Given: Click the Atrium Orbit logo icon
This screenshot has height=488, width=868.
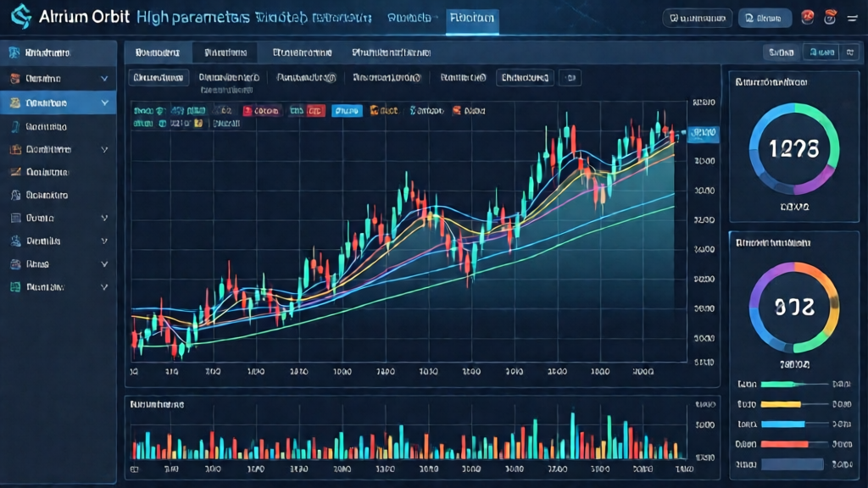Looking at the screenshot, I should click(21, 17).
